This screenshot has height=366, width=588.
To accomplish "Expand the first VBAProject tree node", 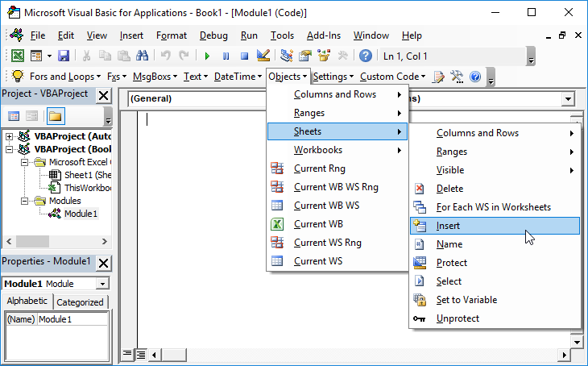I will (x=10, y=136).
